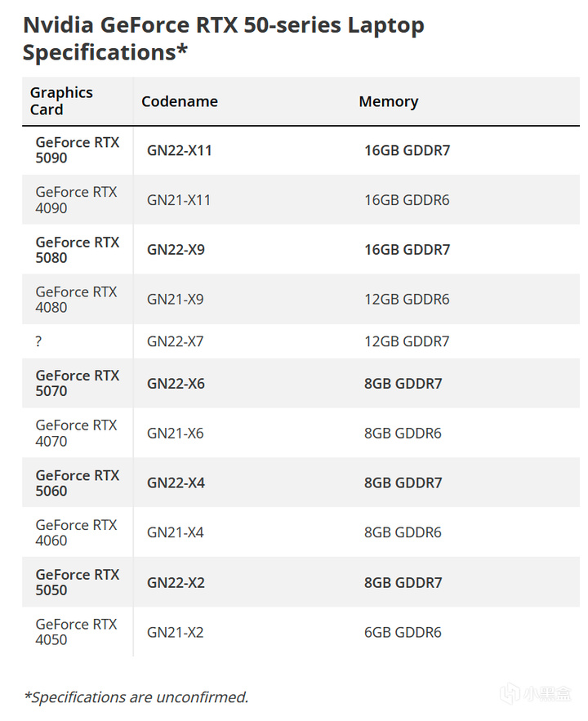This screenshot has width=588, height=721.
Task: Click the Graphics Card column header
Action: [62, 101]
